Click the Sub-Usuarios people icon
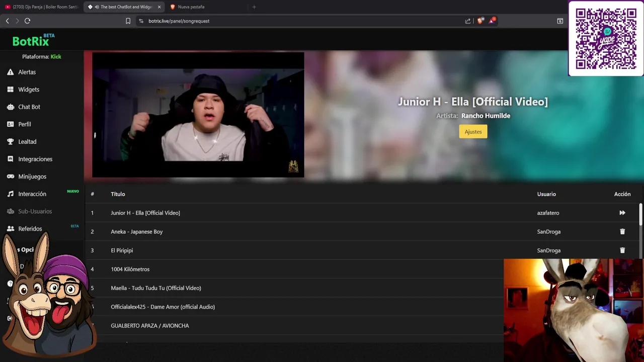Viewport: 644px width, 362px height. coord(10,211)
